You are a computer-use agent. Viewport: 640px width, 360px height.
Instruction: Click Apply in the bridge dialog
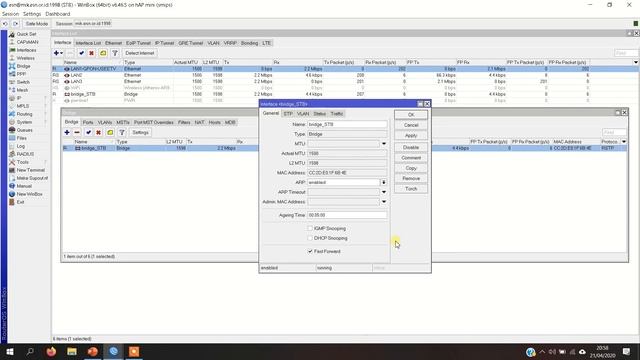pos(411,136)
